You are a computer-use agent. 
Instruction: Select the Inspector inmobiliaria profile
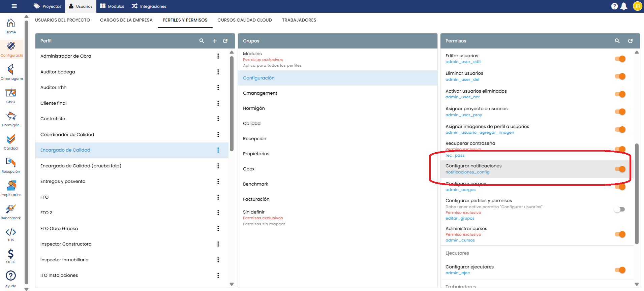[x=132, y=260]
